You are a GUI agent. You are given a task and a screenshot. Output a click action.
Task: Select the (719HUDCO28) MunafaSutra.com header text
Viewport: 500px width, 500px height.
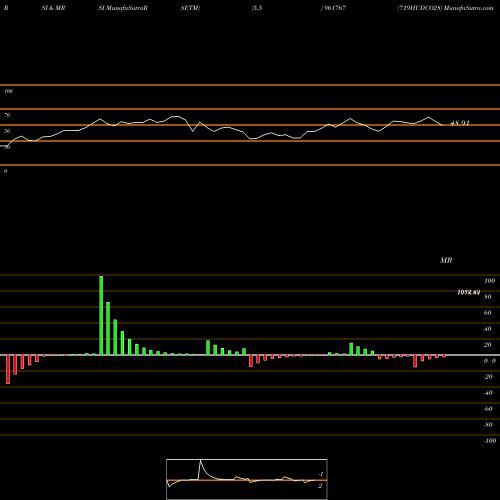point(445,8)
